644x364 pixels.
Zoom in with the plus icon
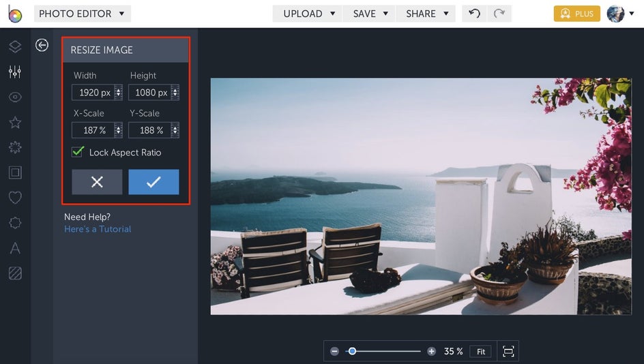[x=431, y=351]
